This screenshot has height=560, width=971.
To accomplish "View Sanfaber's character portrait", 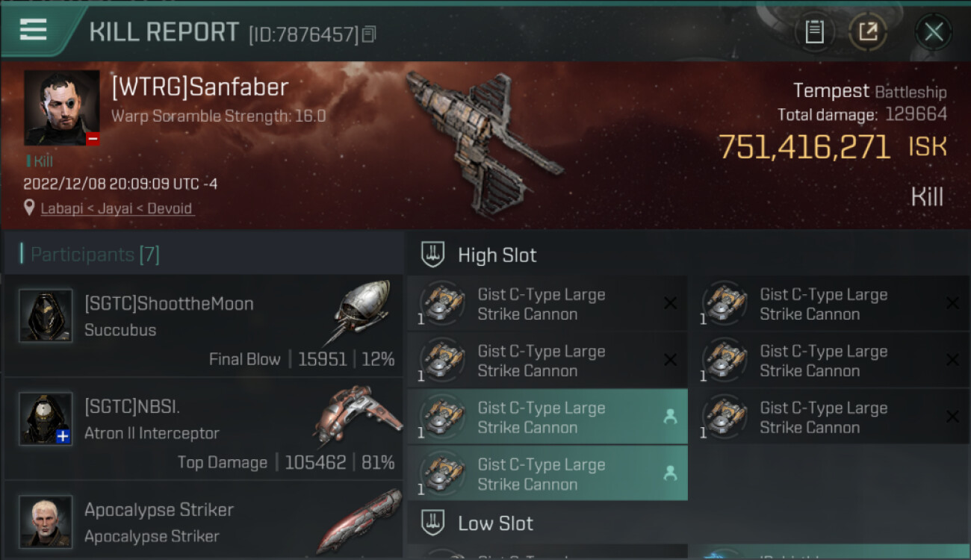I will click(62, 108).
